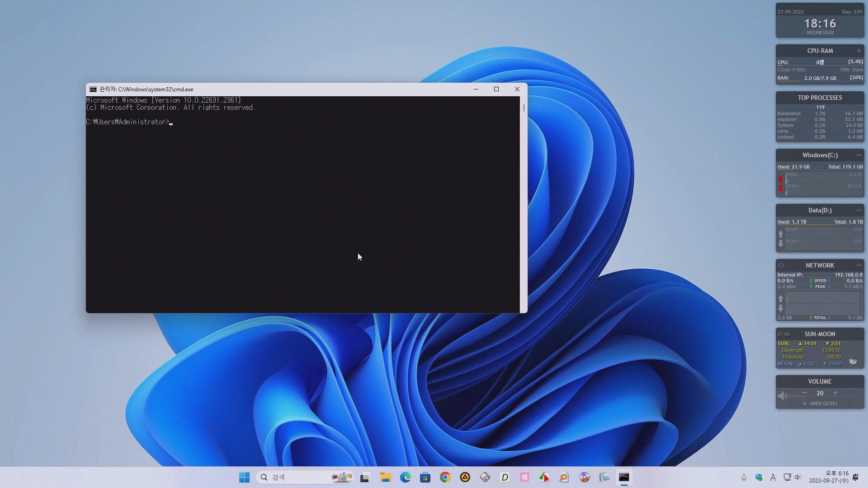Switch to previous audio device arrow
Viewport: 868px width, 488px height.
click(x=790, y=404)
